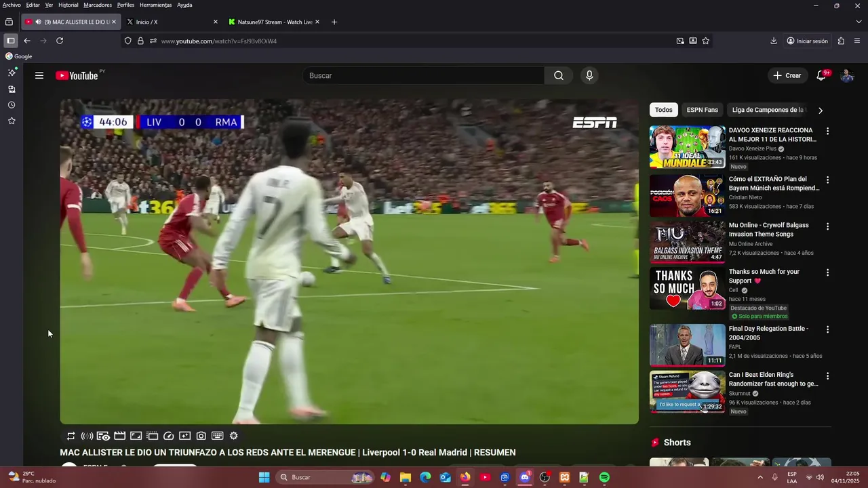The image size is (868, 488).
Task: Go to the YouTube home logo
Action: pos(77,75)
